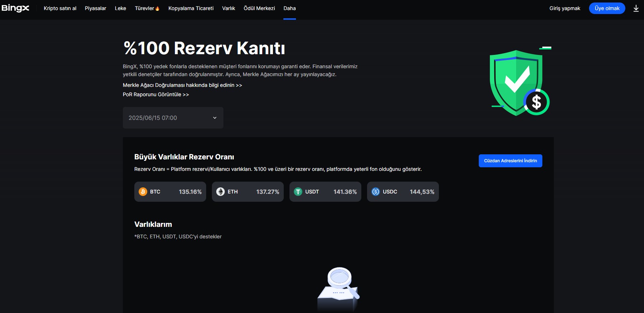
Task: Click the Türevler flame icon
Action: coord(157,8)
